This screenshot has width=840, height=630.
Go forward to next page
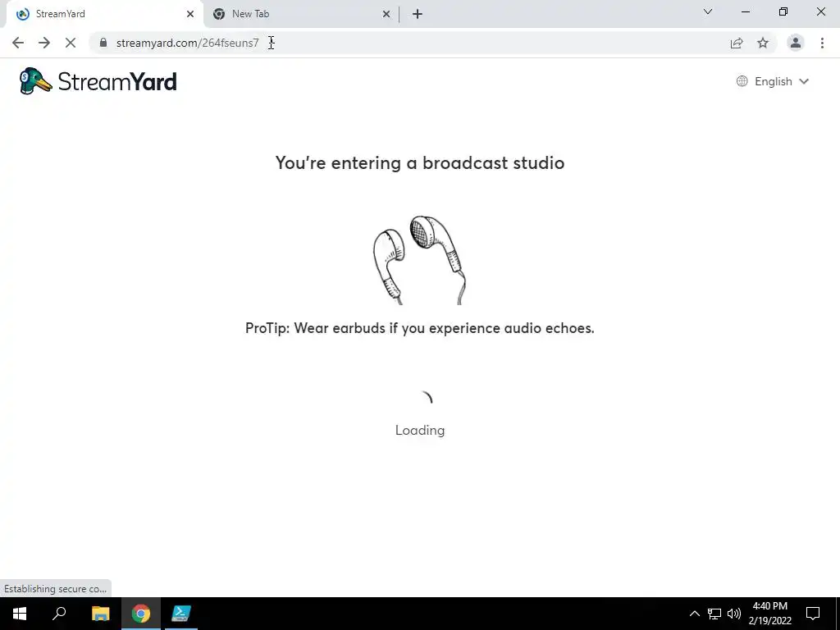[44, 43]
